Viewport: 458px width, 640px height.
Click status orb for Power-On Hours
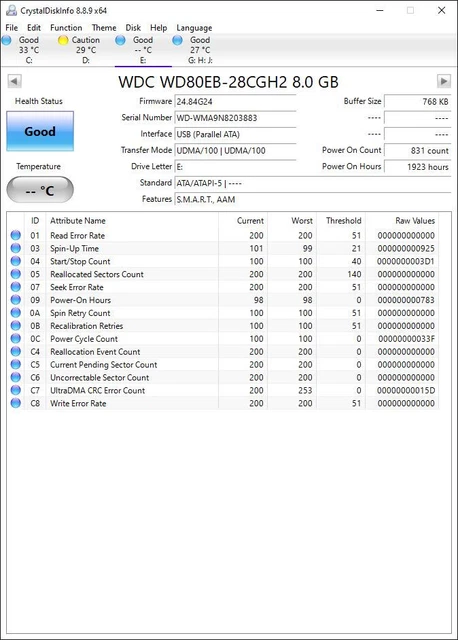tap(16, 300)
